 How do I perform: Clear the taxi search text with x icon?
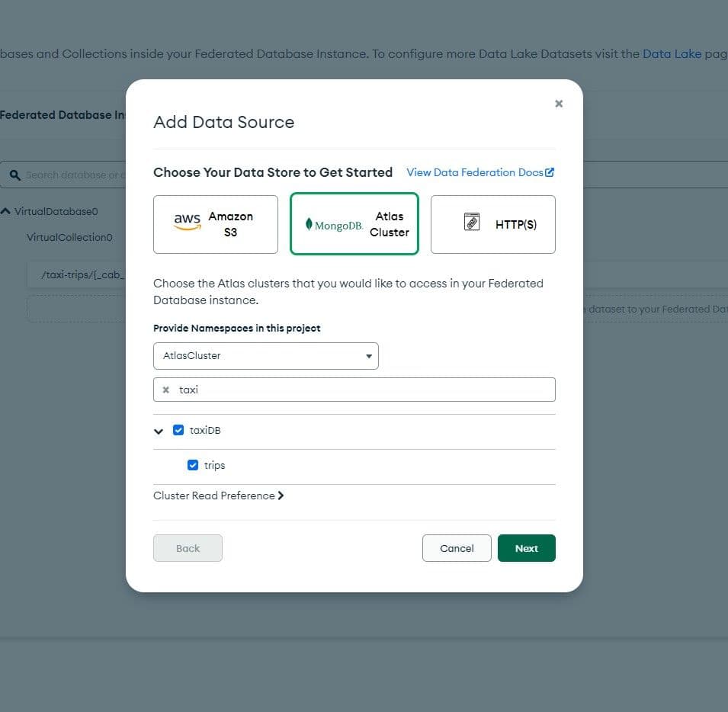tap(166, 390)
